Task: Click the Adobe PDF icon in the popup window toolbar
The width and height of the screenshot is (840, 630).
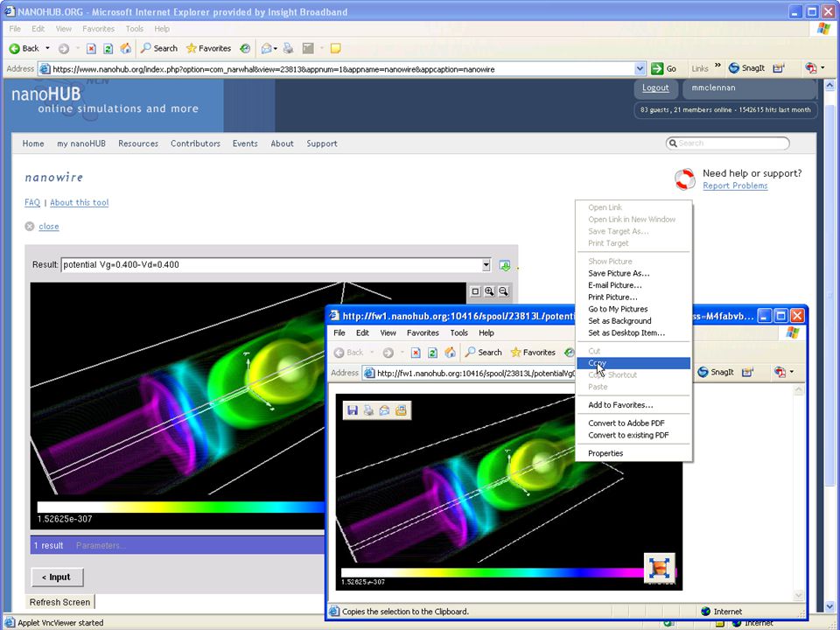Action: coord(780,372)
